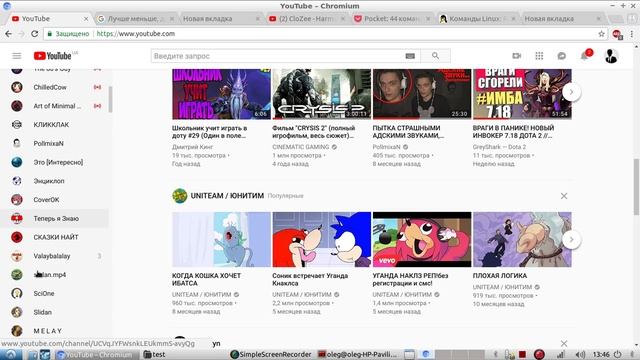Switch to the Pocket: 44 команды tab
Screen dimensions: 640x360
(391, 19)
